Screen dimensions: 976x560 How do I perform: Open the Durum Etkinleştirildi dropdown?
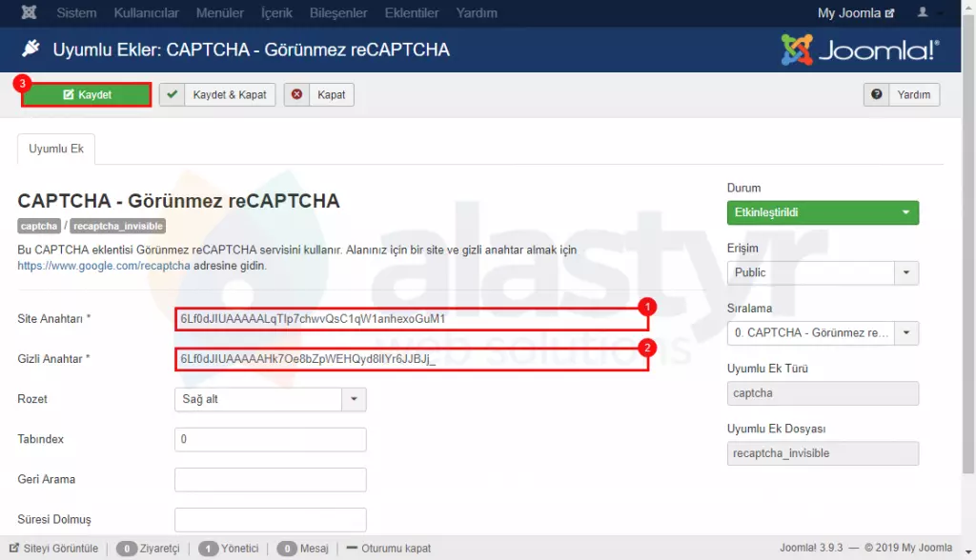[x=823, y=212]
